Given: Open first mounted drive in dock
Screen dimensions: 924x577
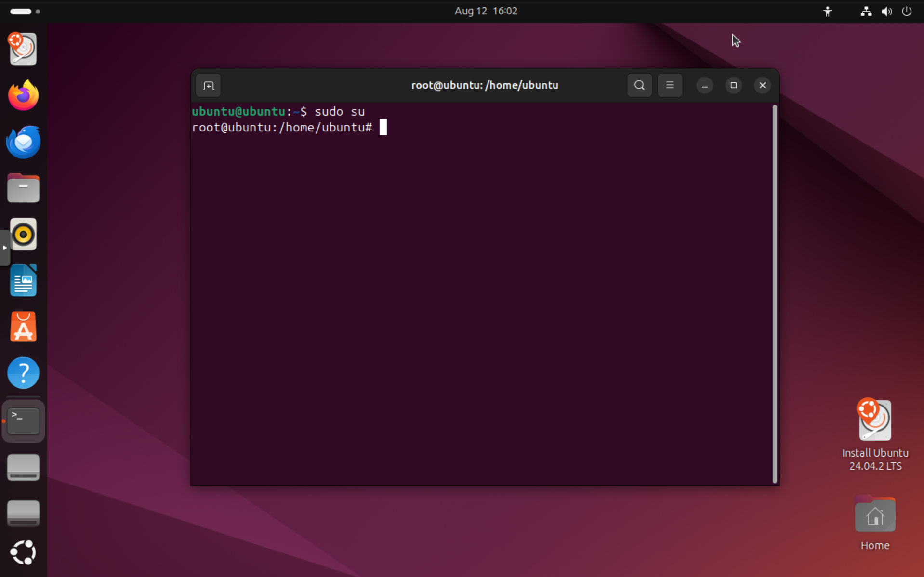Looking at the screenshot, I should pyautogui.click(x=23, y=467).
